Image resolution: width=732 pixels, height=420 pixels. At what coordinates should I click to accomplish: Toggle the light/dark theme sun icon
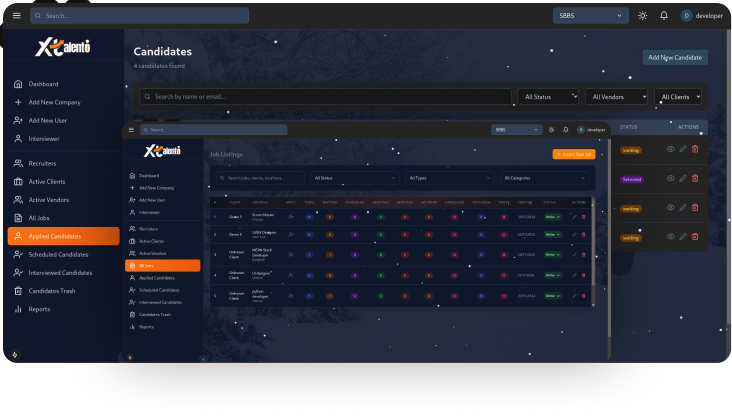(642, 16)
